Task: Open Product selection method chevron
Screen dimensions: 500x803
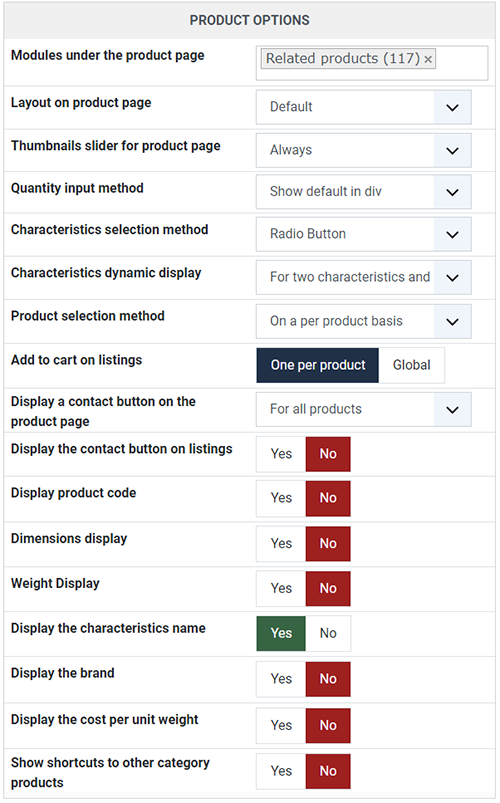Action: click(452, 322)
